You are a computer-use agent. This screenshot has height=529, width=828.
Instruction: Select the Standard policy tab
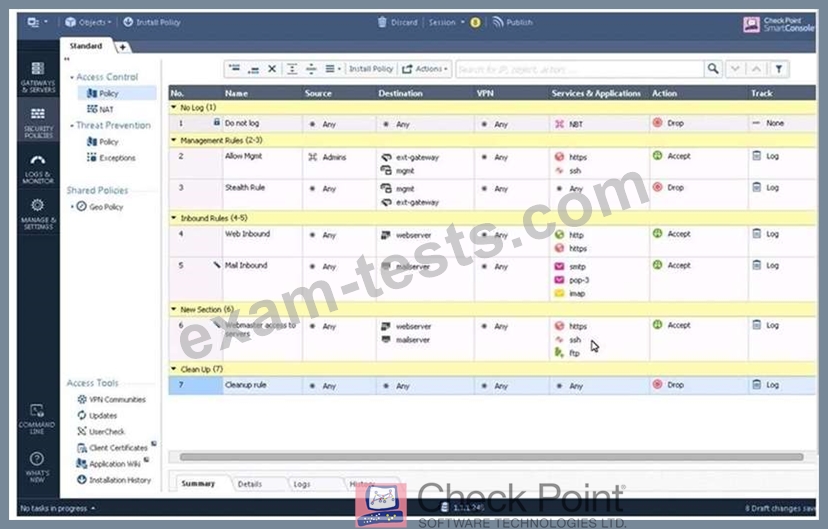(x=86, y=46)
